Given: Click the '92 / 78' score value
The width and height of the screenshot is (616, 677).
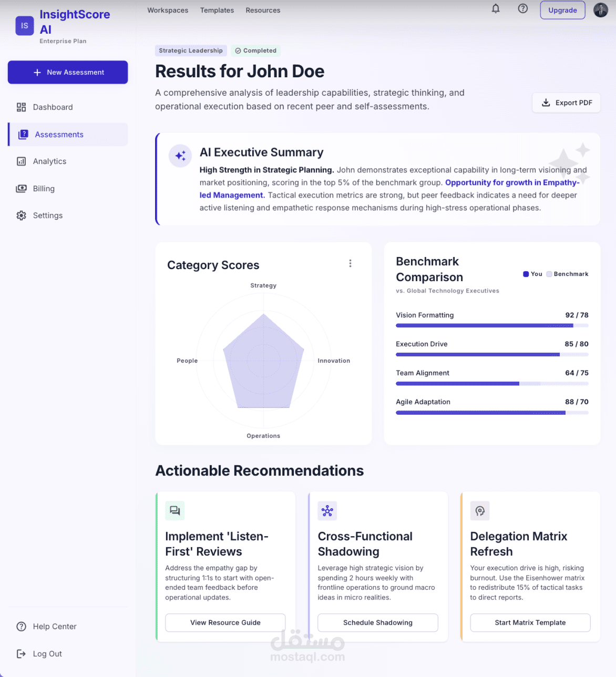Looking at the screenshot, I should coord(577,315).
